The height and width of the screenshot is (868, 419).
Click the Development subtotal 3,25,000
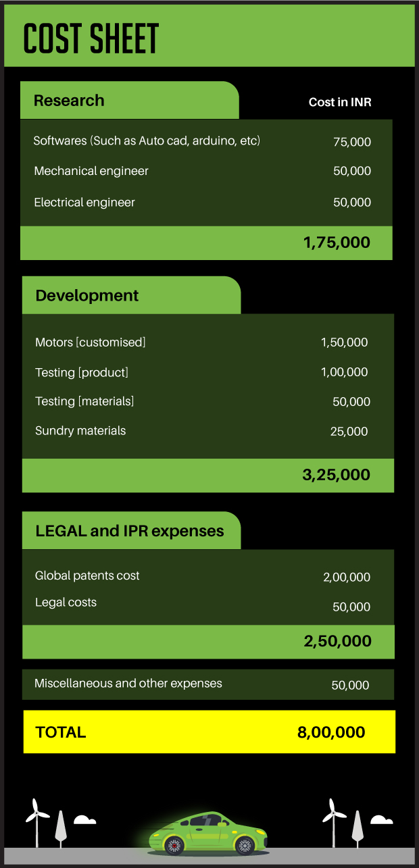coord(336,475)
